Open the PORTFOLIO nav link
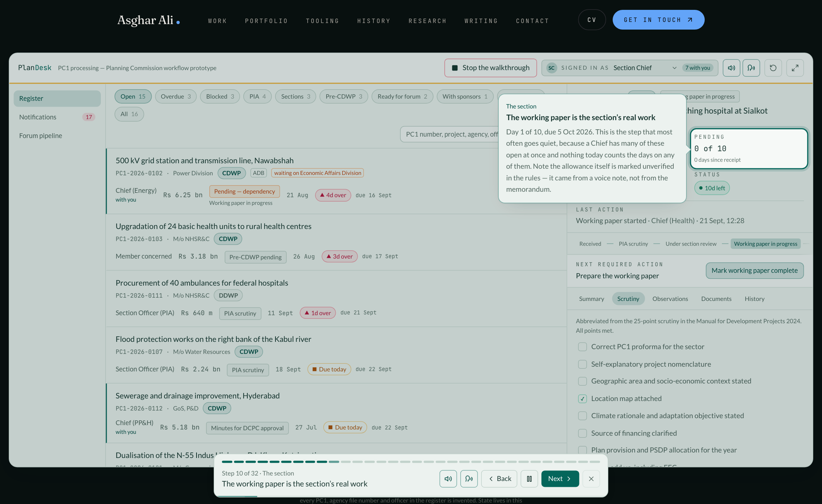Screen dimensions: 822x504 pyautogui.click(x=266, y=21)
